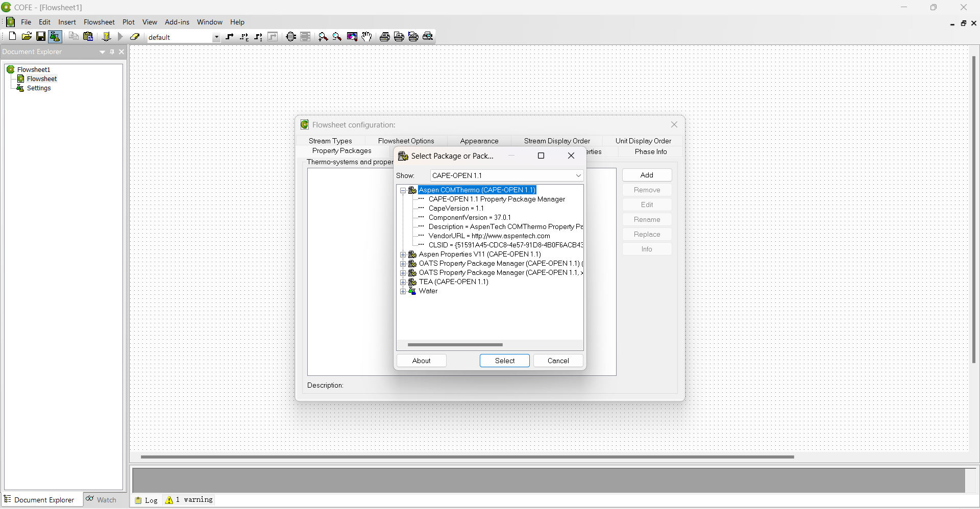Close the Document Explorer panel
Viewport: 980px width, 509px height.
[x=121, y=52]
